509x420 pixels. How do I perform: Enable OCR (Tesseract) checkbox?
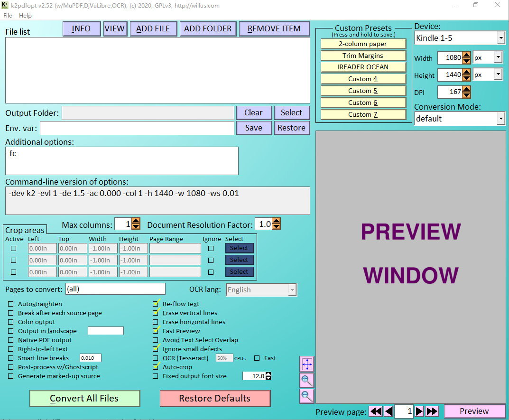click(x=156, y=358)
